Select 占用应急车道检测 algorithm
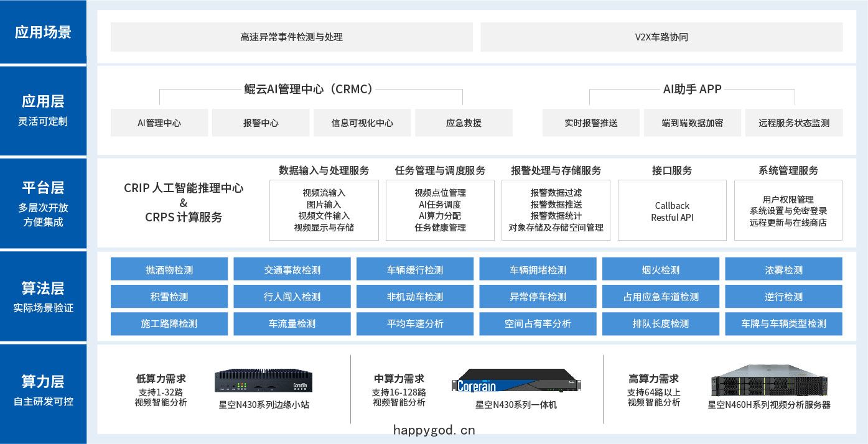 [x=661, y=297]
